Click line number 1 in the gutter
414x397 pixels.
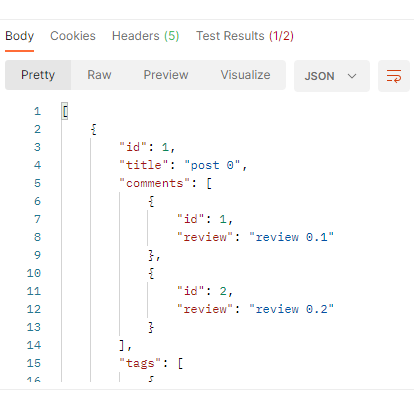point(37,111)
